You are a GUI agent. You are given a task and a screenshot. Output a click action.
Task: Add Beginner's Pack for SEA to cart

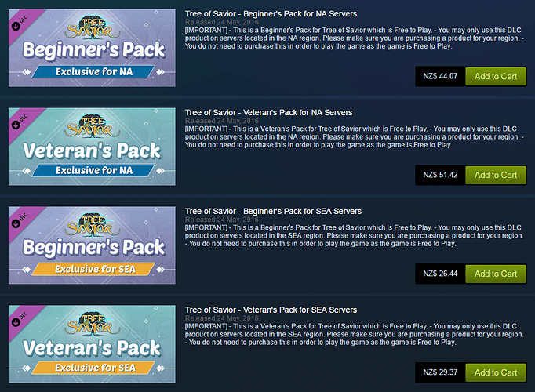coord(496,274)
